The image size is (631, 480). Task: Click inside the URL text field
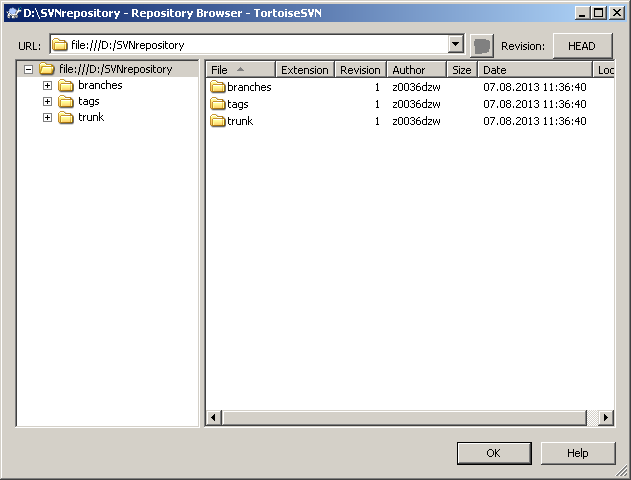click(250, 45)
